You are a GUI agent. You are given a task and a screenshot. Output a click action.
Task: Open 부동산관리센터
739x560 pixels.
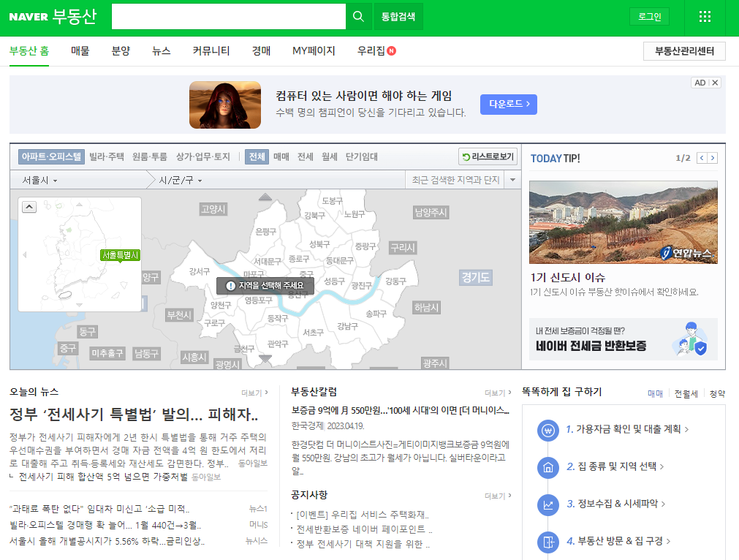pos(684,51)
